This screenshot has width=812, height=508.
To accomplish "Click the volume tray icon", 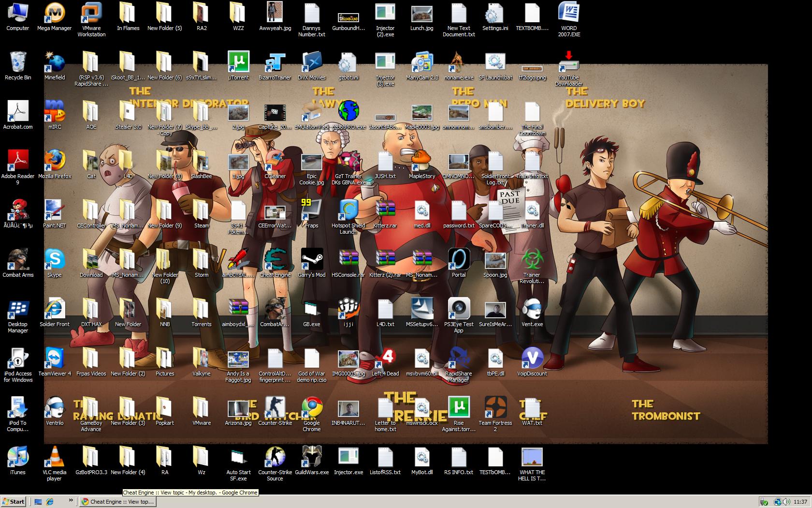I will coord(786,502).
